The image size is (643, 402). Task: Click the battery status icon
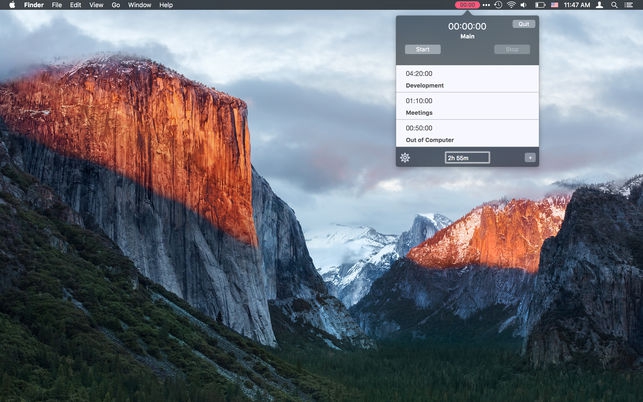coord(540,5)
